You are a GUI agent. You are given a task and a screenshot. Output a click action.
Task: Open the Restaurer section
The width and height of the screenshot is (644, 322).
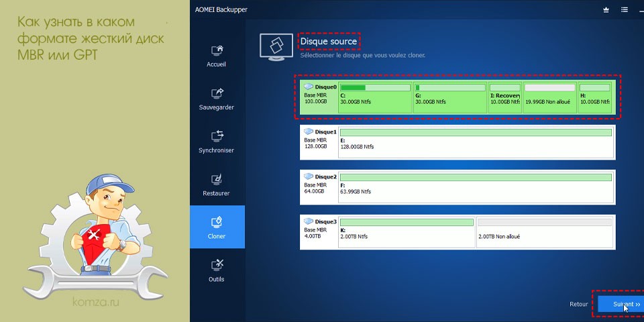(217, 184)
